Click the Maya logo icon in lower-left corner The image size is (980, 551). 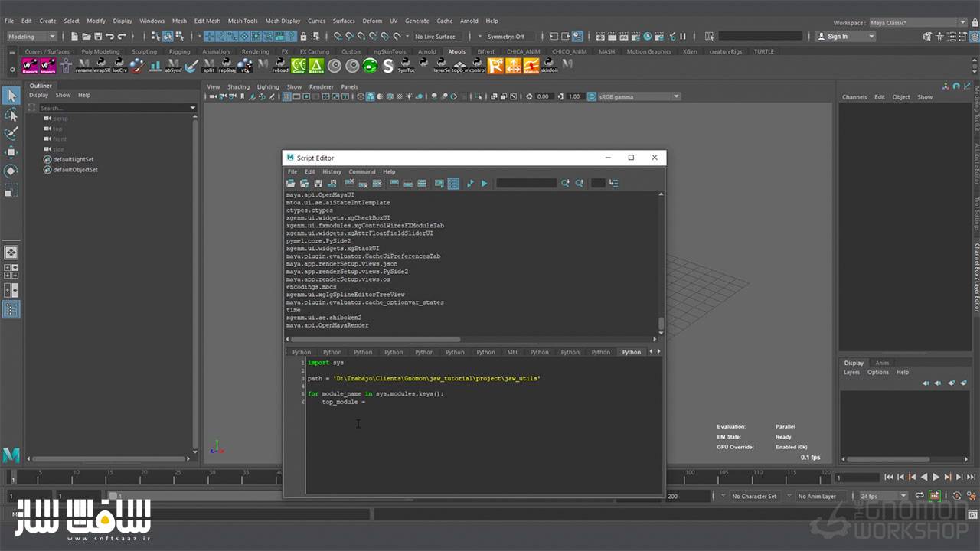[11, 455]
